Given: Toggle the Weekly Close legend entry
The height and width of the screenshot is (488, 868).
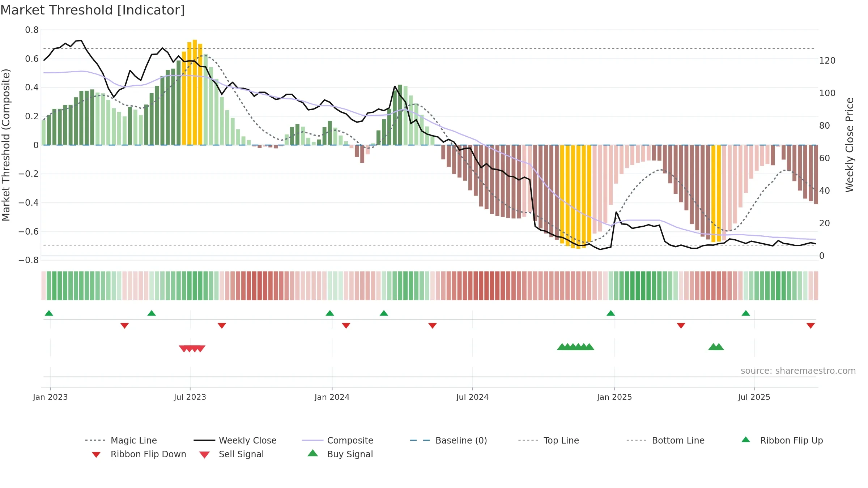Looking at the screenshot, I should click(235, 440).
